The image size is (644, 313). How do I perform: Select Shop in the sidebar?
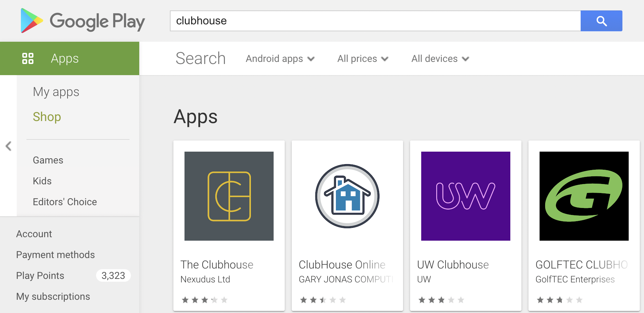[x=47, y=117]
